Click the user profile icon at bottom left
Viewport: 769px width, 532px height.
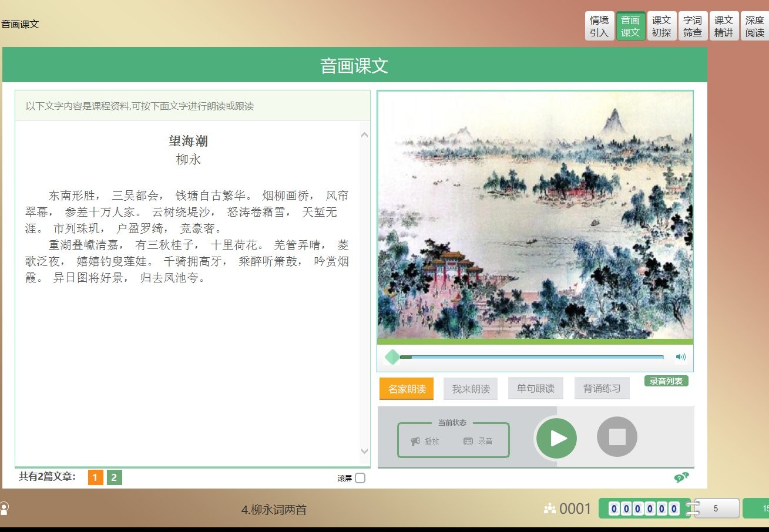click(x=4, y=509)
